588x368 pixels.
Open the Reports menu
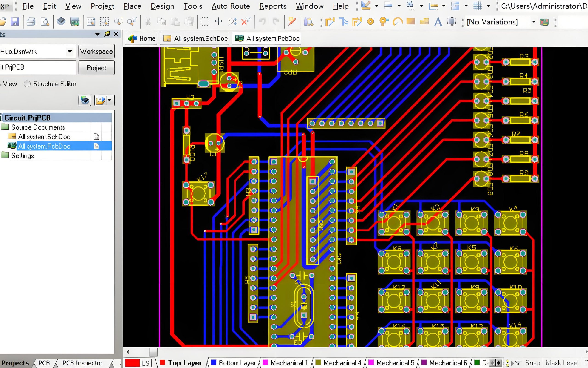(273, 6)
